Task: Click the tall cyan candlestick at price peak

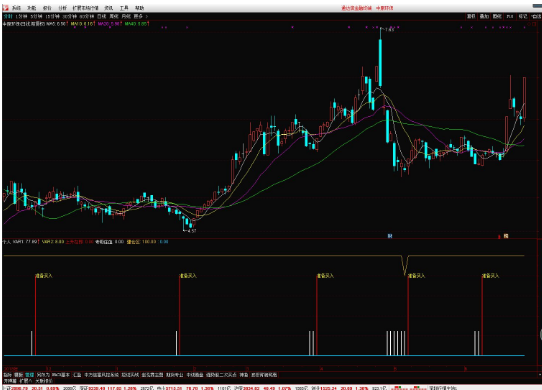Action: pyautogui.click(x=380, y=62)
